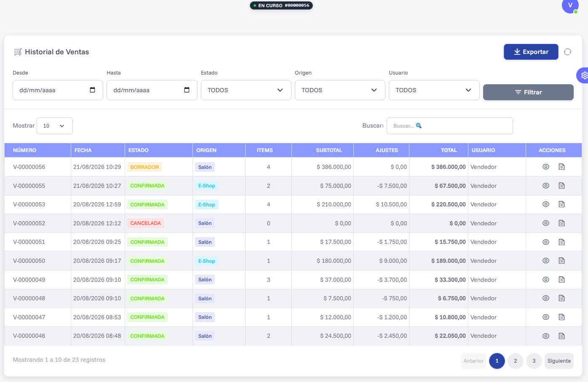
Task: Open the Origen filter dropdown
Action: pos(340,90)
